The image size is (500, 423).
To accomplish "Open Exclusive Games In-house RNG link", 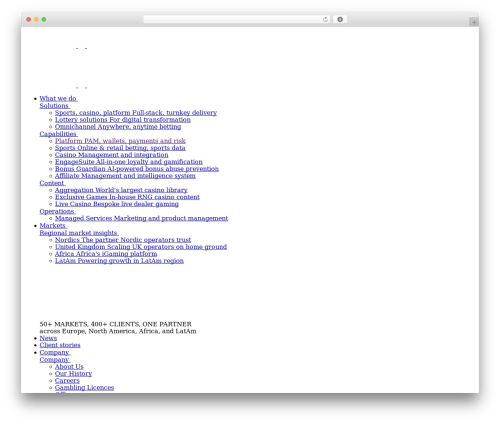I will click(x=127, y=197).
